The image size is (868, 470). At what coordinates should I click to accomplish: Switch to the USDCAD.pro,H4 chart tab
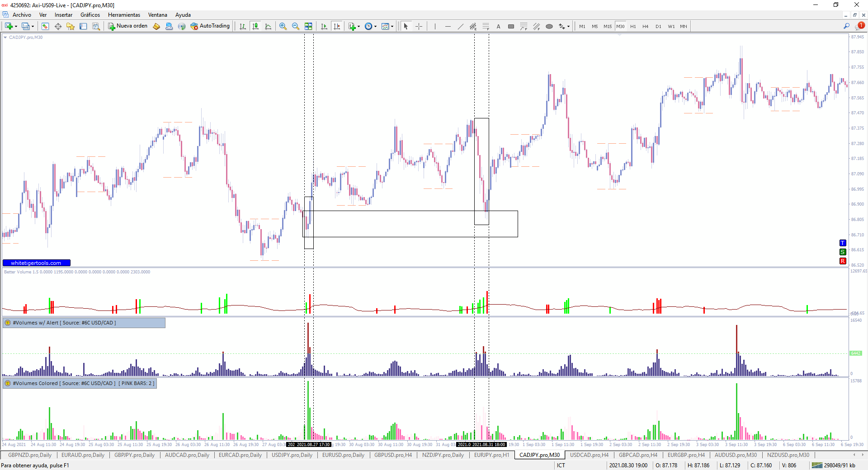pos(589,455)
